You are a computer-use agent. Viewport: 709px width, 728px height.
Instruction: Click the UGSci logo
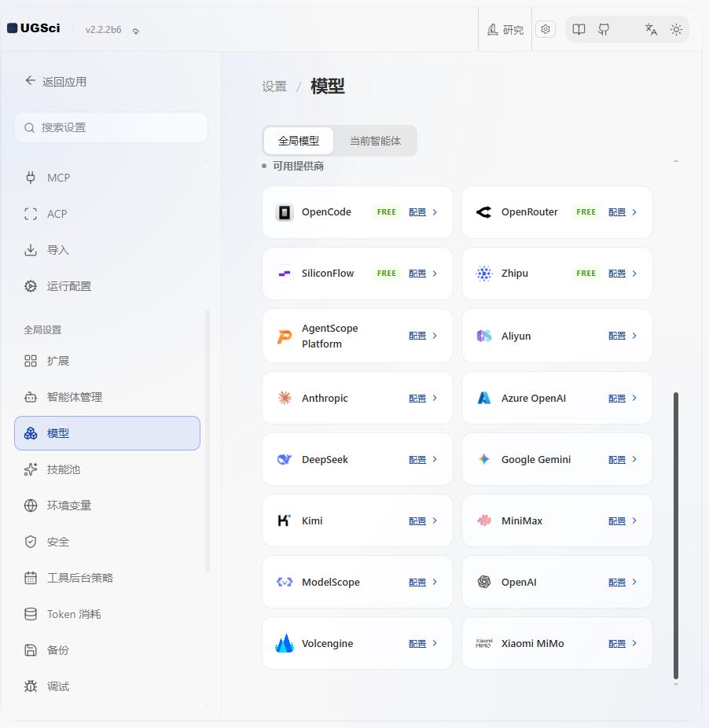pyautogui.click(x=34, y=28)
